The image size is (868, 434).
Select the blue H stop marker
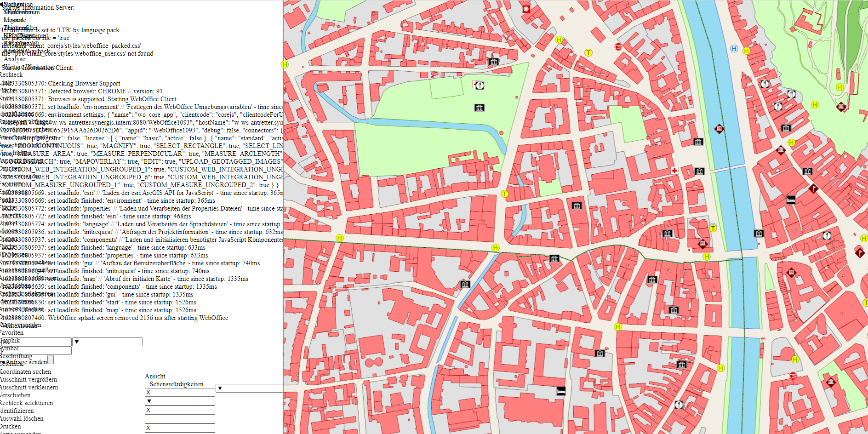pos(734,49)
